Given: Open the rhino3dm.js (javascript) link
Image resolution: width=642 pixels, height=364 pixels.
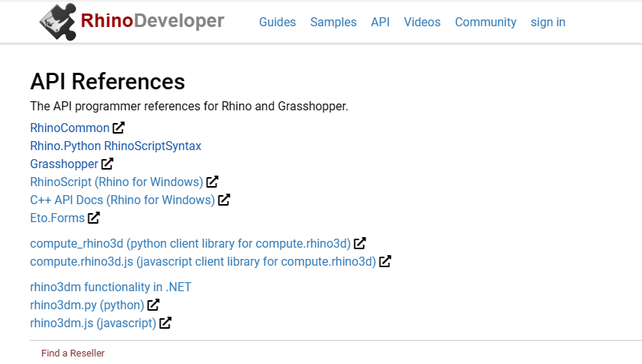Looking at the screenshot, I should (93, 323).
